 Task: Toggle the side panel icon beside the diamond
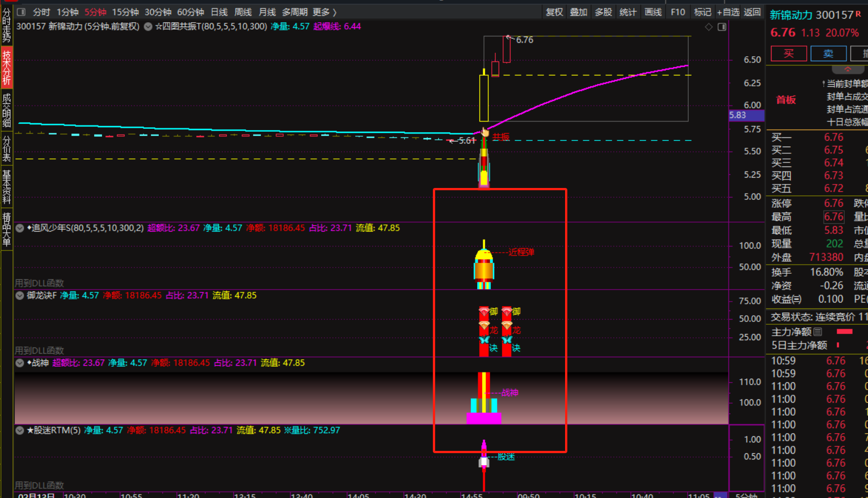722,27
